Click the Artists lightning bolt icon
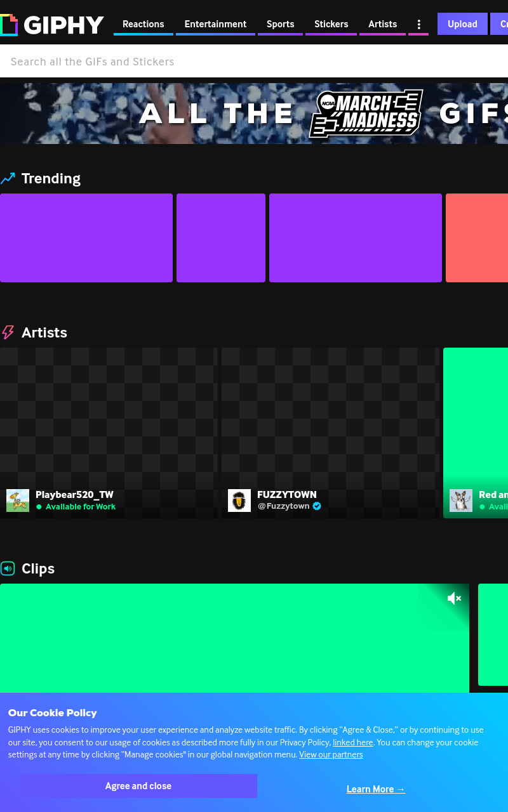508x812 pixels. click(x=8, y=332)
